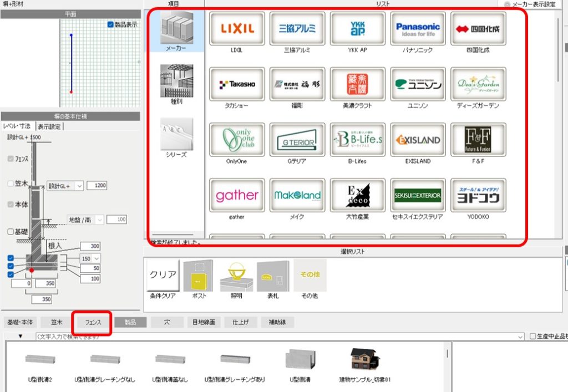This screenshot has width=568, height=392.
Task: Enable the 笠木 checkbox
Action: point(11,184)
